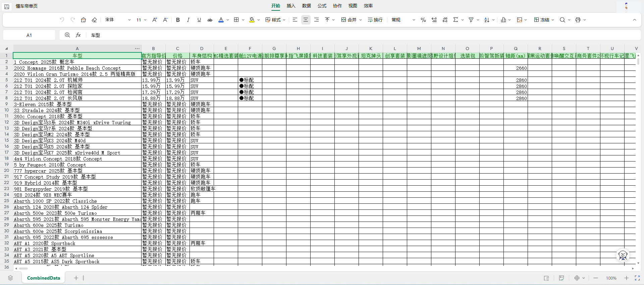644x285 pixels.
Task: Switch to the 协作 tab
Action: [x=337, y=6]
